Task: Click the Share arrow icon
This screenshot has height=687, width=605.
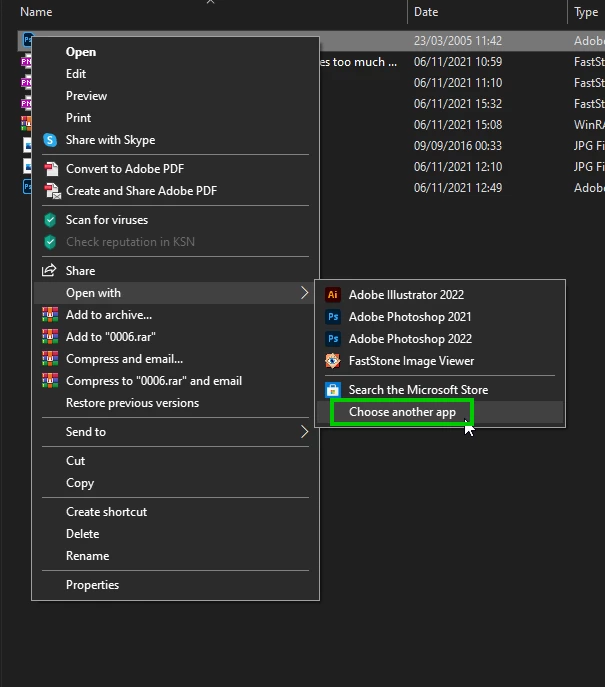Action: pyautogui.click(x=49, y=270)
